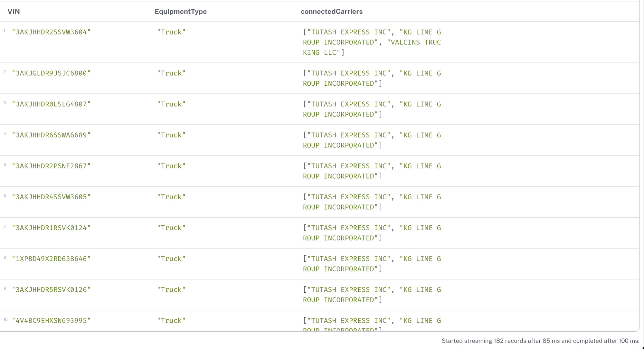Click the VIN column header
The image size is (644, 349).
click(x=14, y=12)
